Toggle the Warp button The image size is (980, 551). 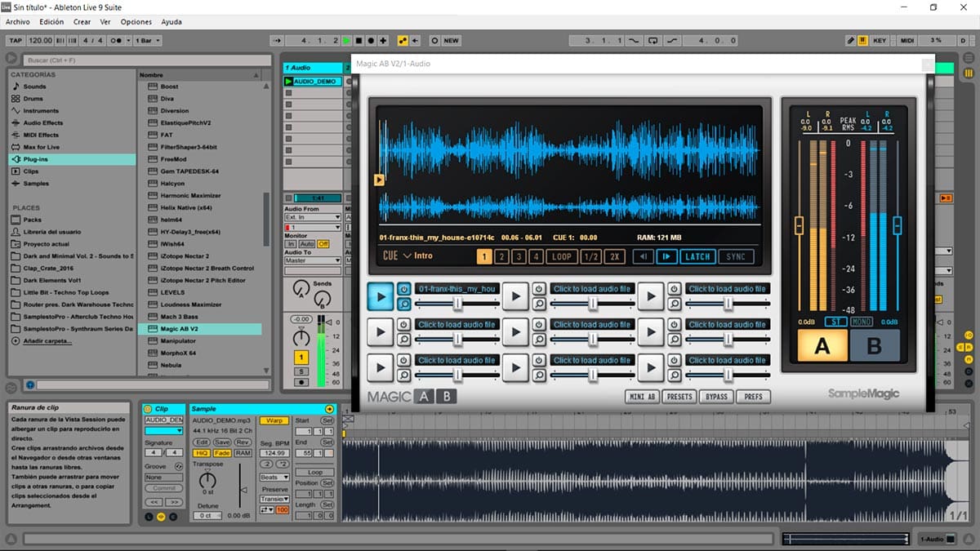pos(273,420)
